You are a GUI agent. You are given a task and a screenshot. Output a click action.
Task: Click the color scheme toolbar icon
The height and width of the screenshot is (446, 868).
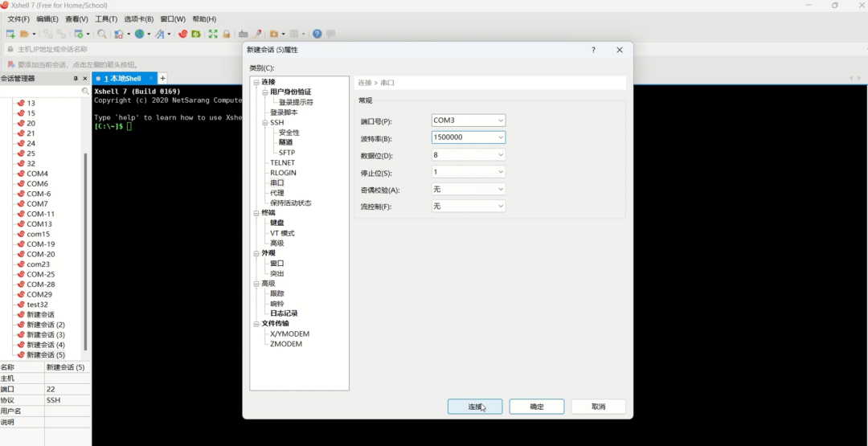[118, 34]
